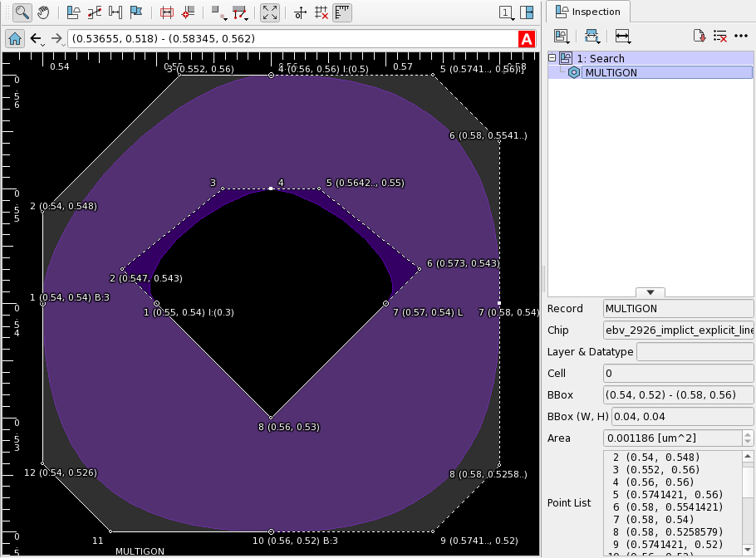
Task: Click the MULTIGON hexagon icon
Action: [x=574, y=73]
